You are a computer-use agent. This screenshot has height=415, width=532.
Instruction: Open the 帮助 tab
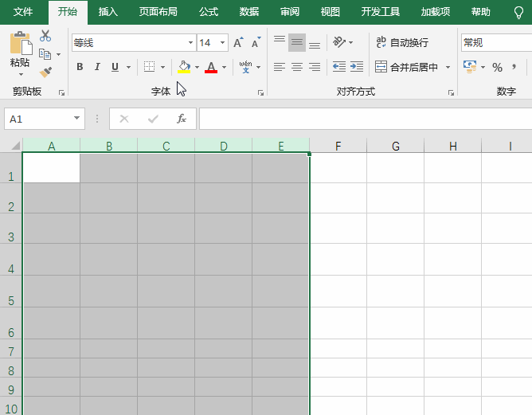click(x=480, y=12)
